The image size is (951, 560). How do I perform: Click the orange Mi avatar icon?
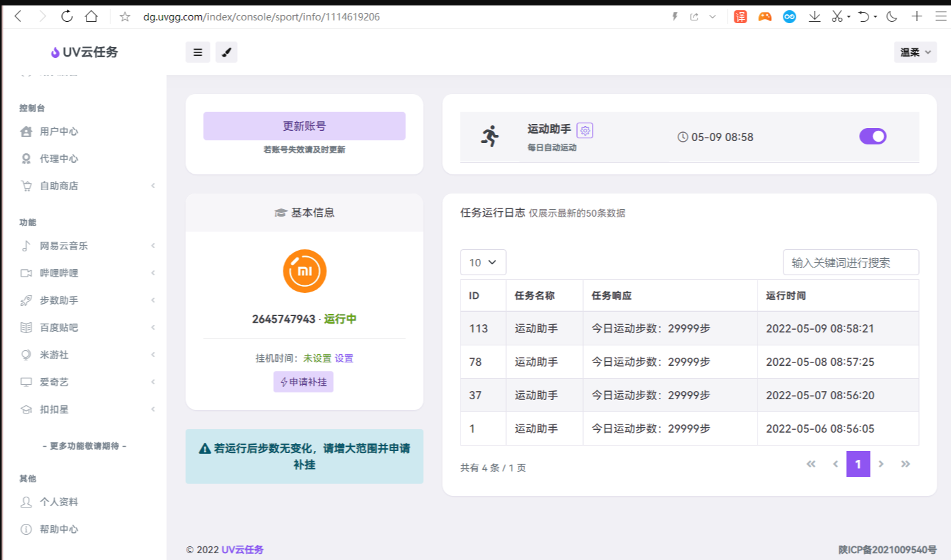[305, 271]
